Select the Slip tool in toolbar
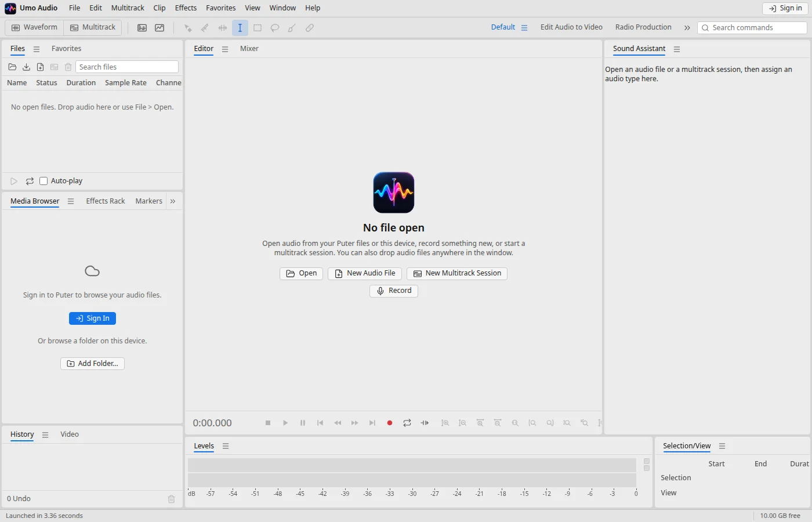 (223, 28)
